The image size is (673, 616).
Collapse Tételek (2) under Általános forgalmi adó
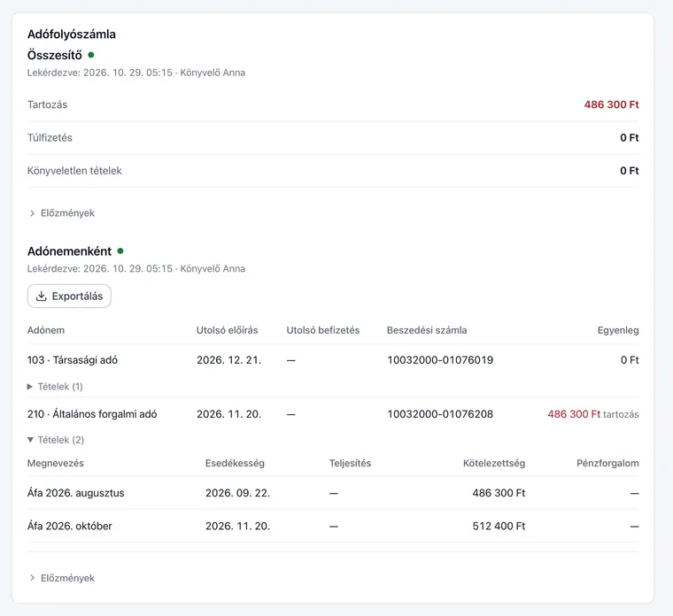(56, 440)
